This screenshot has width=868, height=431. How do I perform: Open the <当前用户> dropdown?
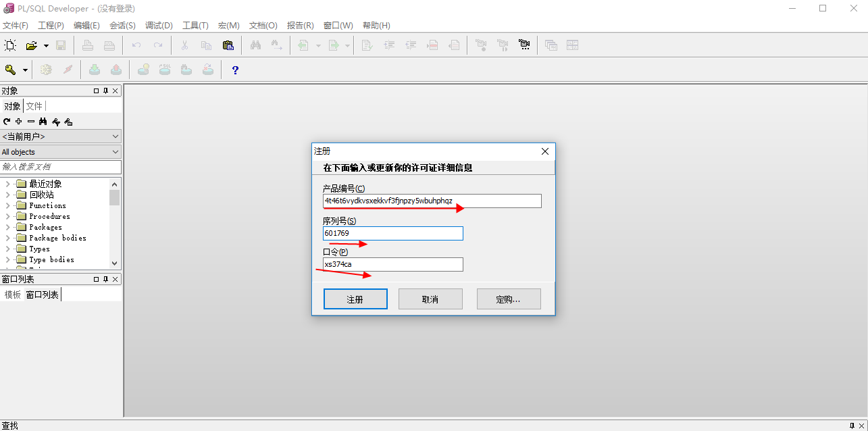[x=115, y=136]
